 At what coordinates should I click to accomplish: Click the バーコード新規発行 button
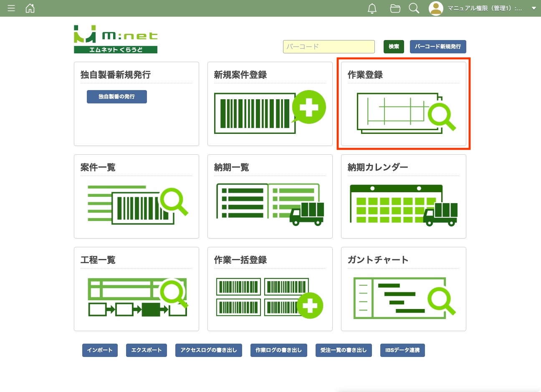[x=437, y=47]
